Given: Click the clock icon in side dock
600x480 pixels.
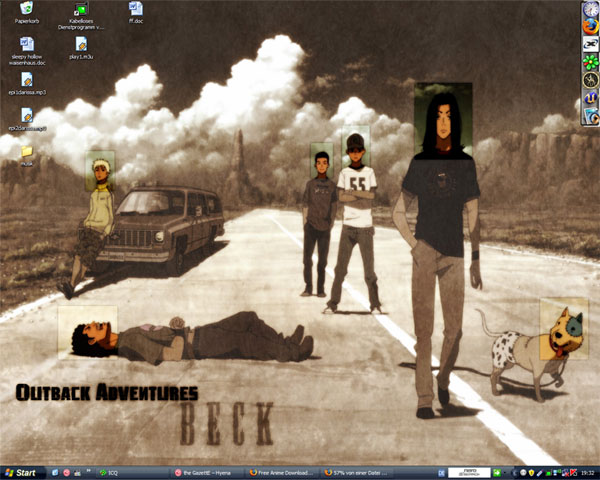Looking at the screenshot, I should [590, 9].
